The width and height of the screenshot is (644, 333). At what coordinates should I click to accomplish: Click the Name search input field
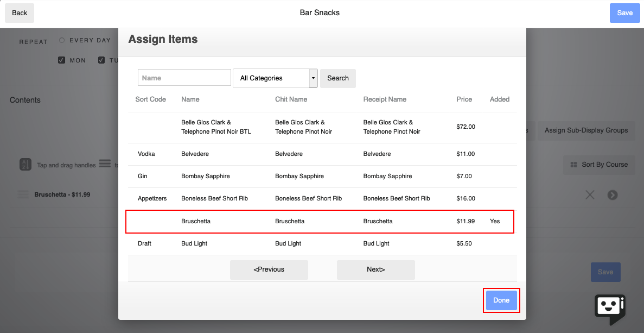pos(184,77)
